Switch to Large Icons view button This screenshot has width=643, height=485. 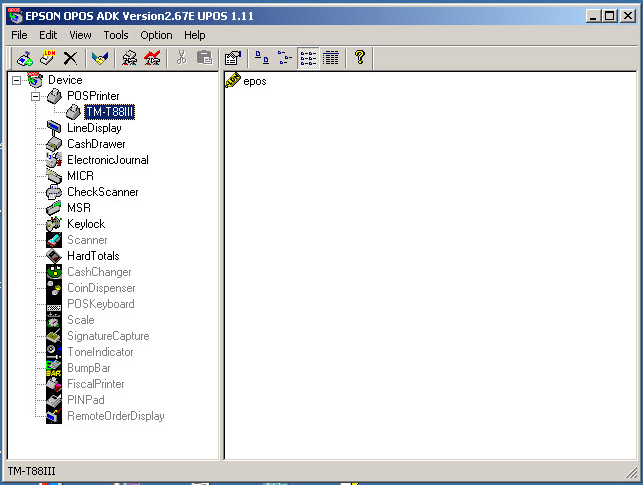pos(262,58)
